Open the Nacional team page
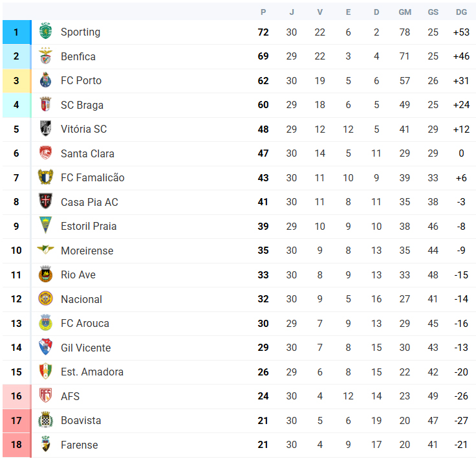This screenshot has height=459, width=476. pos(81,299)
